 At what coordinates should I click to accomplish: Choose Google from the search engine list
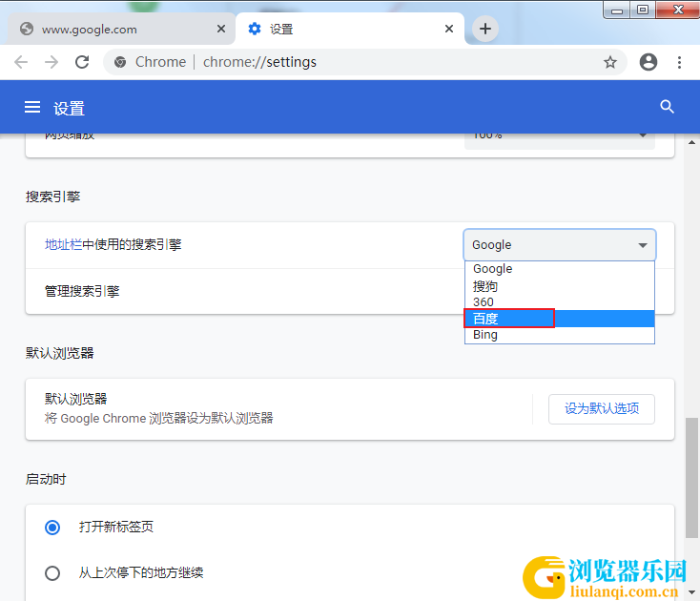[x=560, y=269]
